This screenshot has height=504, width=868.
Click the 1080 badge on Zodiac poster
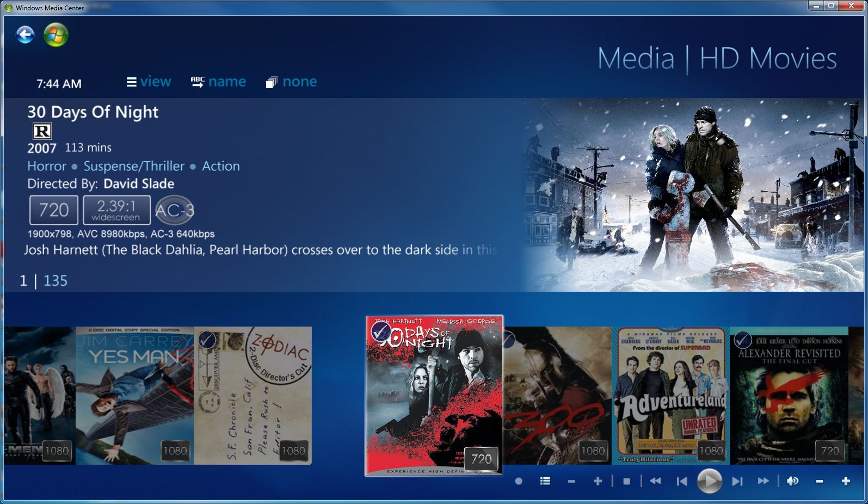(x=293, y=451)
